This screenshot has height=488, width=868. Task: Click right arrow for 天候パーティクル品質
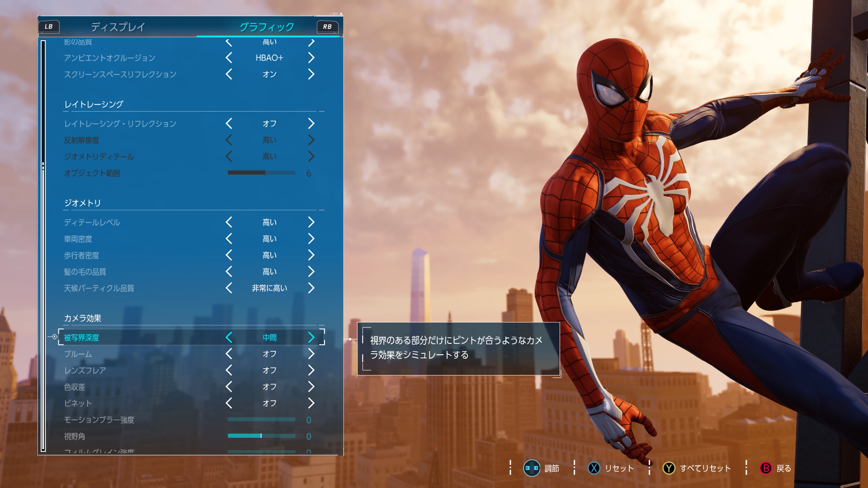point(311,288)
